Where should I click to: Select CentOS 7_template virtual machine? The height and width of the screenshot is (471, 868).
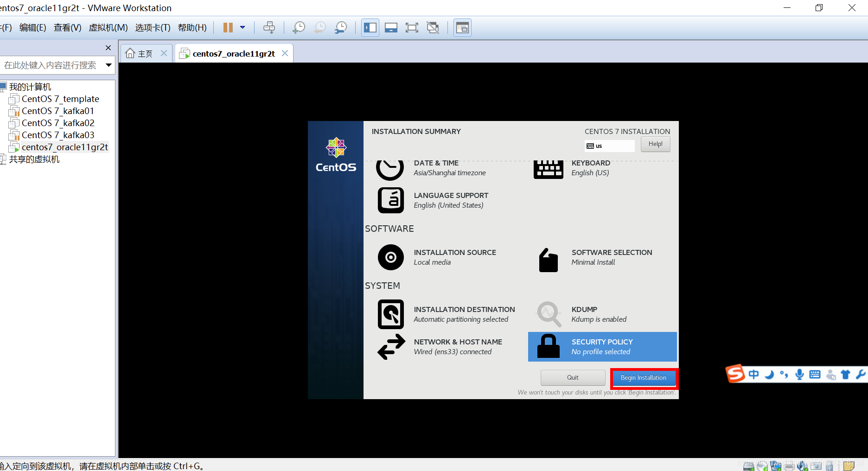(60, 99)
